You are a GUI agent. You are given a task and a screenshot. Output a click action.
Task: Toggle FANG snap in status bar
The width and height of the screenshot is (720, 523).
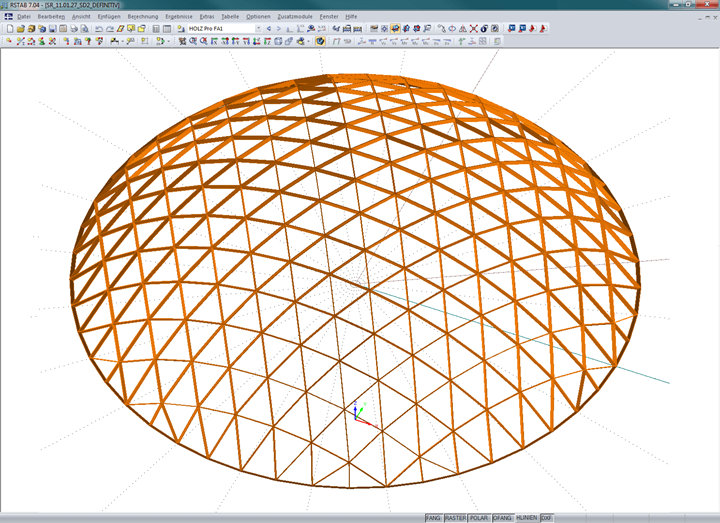click(x=433, y=518)
